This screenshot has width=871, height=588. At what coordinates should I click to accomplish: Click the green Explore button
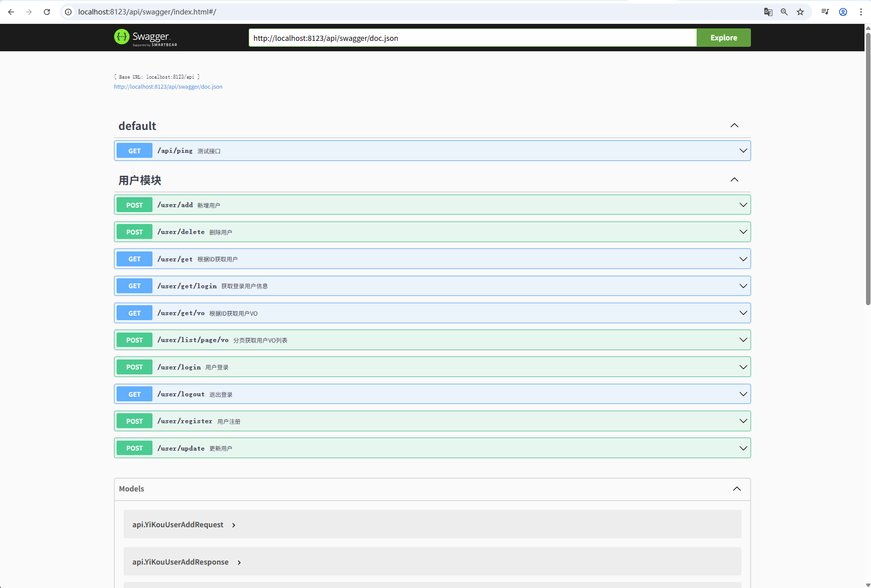(x=724, y=38)
